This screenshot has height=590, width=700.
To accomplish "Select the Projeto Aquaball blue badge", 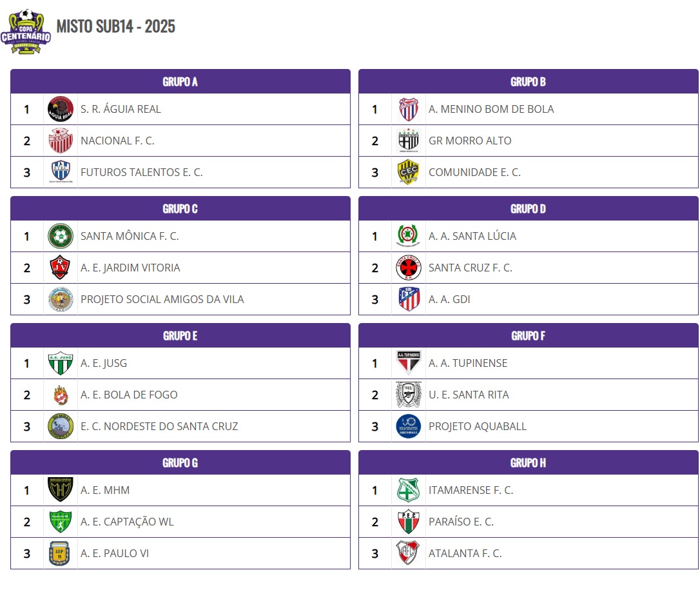I will tap(409, 426).
